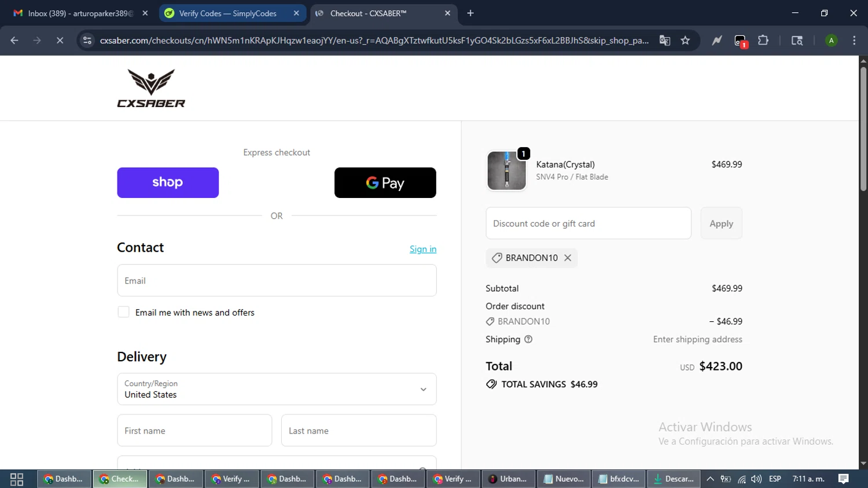Click the Enter shipping address text
This screenshot has width=868, height=488.
tap(697, 339)
